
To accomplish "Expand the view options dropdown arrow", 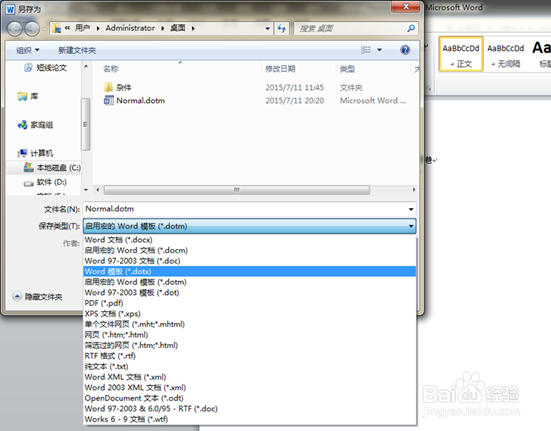I will pos(380,50).
